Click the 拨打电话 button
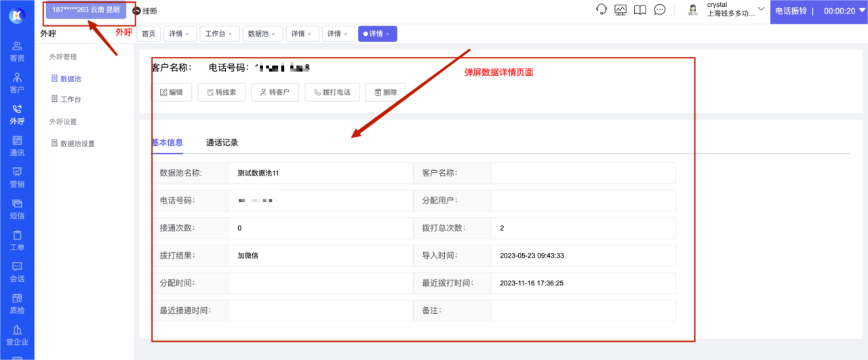The height and width of the screenshot is (360, 868). (x=332, y=92)
